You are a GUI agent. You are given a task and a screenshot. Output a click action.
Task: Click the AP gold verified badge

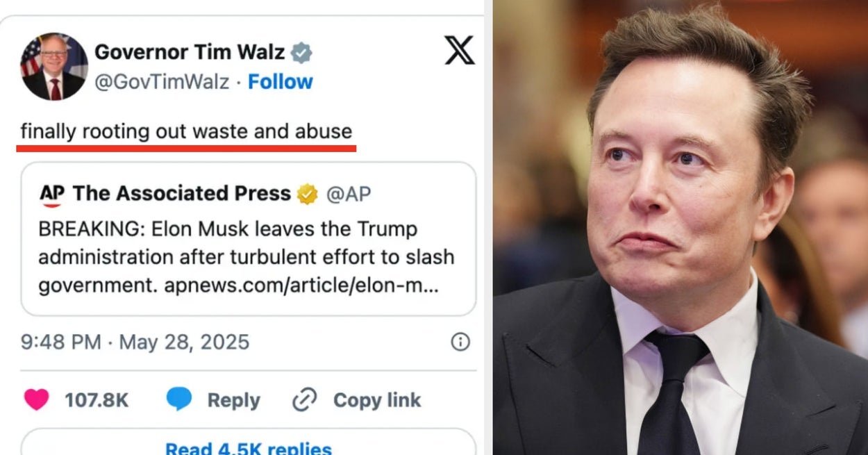[307, 195]
